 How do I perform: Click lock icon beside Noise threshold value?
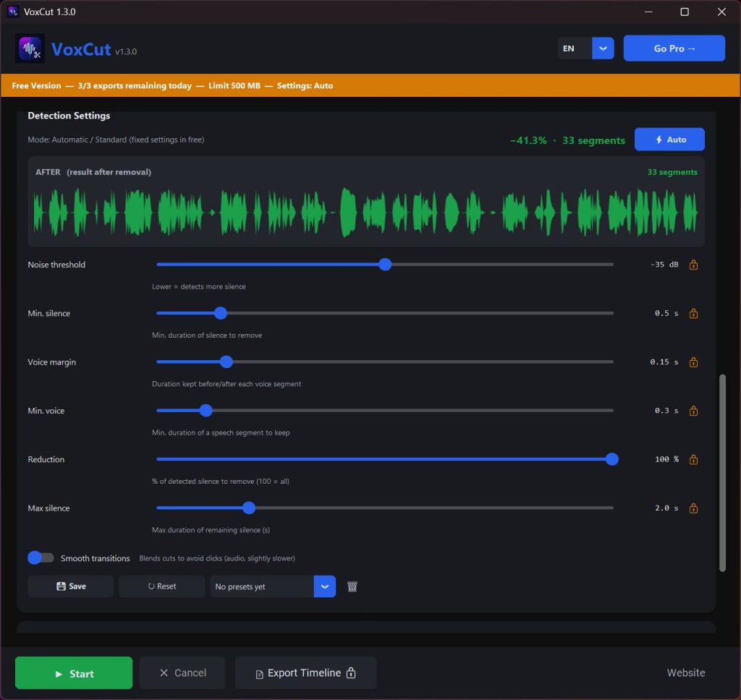click(x=693, y=265)
